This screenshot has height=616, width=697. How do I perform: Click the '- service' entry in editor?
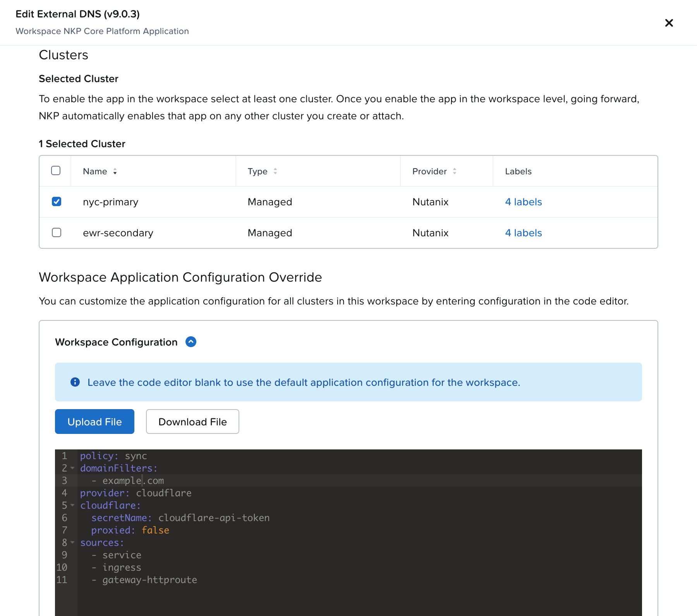(x=117, y=555)
